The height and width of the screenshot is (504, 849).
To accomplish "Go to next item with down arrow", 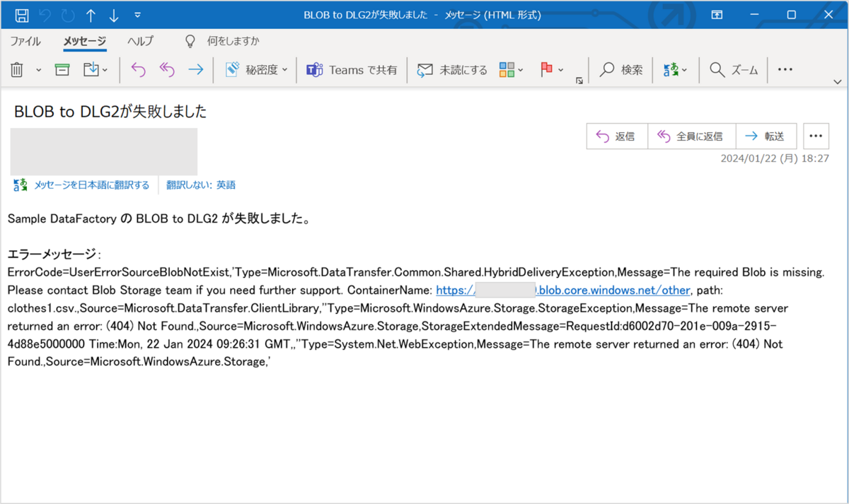I will [113, 15].
